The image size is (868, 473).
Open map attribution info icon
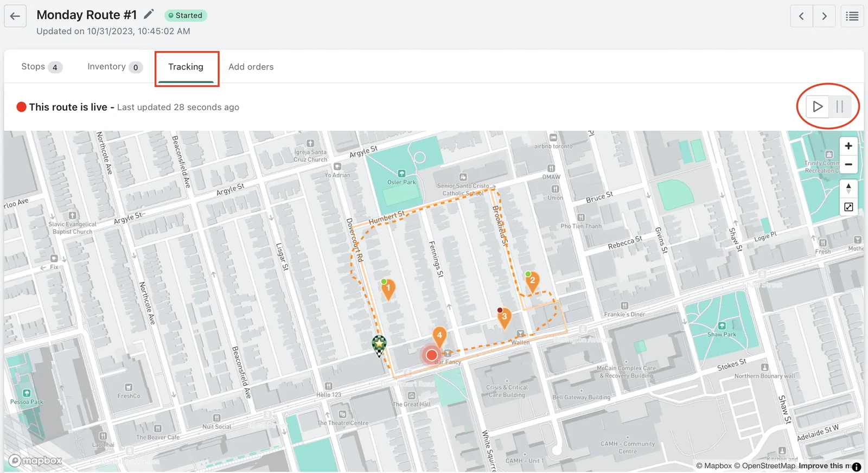click(857, 466)
